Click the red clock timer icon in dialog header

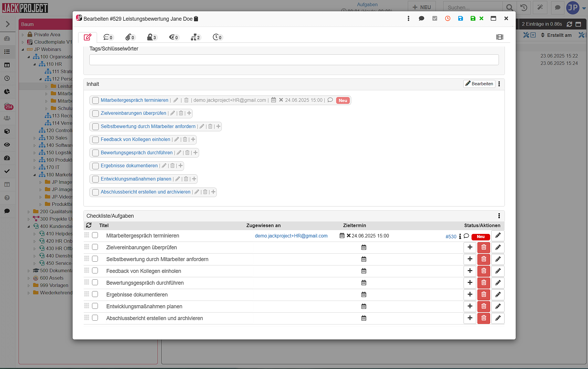pyautogui.click(x=448, y=19)
